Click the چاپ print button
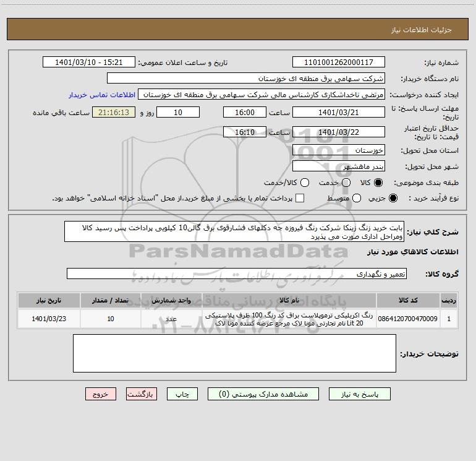This screenshot has height=461, width=476. click(182, 394)
